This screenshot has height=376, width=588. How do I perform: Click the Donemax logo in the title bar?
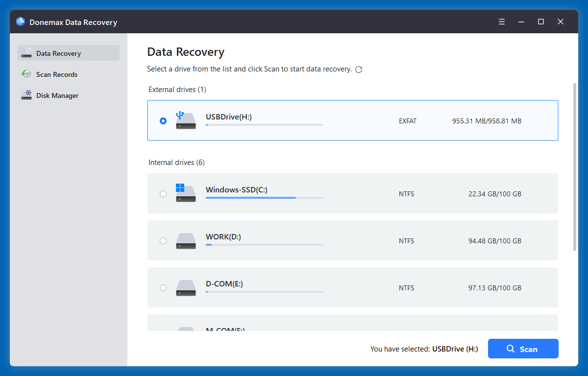click(x=20, y=22)
